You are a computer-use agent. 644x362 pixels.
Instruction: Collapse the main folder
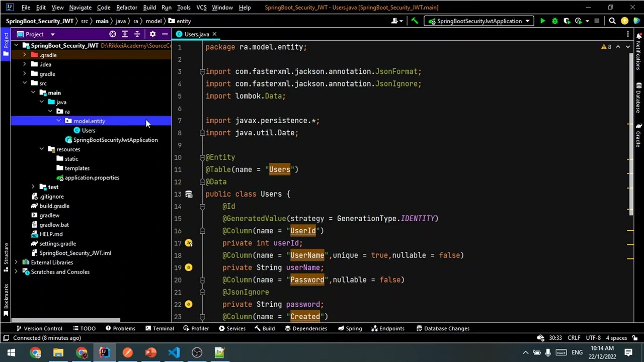(x=33, y=93)
